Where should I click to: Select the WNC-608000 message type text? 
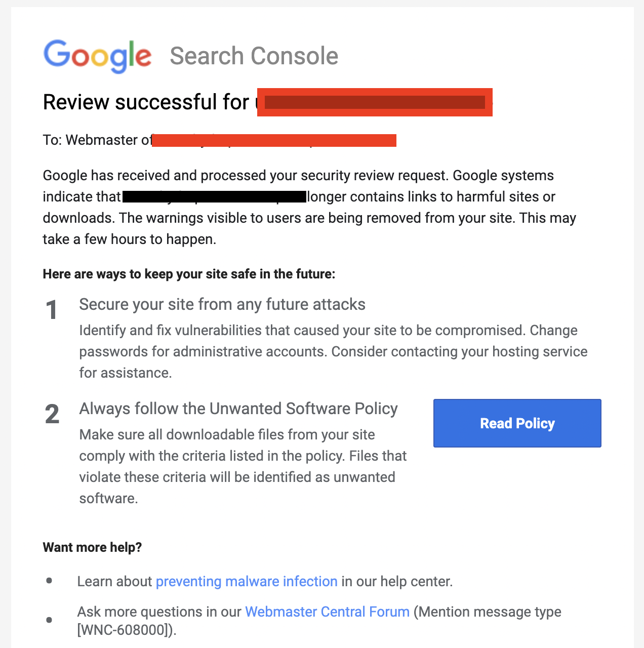pyautogui.click(x=127, y=629)
